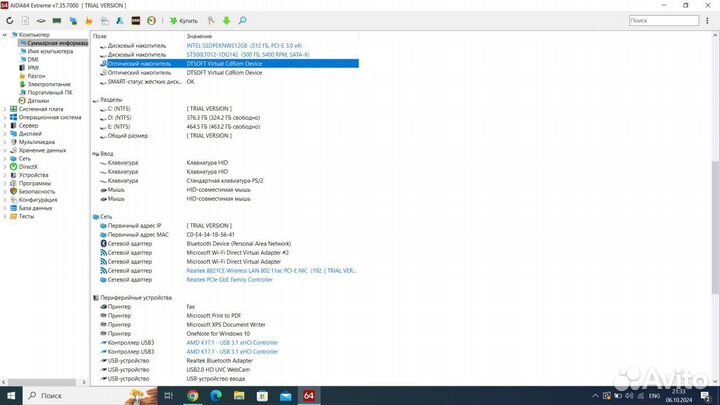Expand the Мультимедиа tree node
Viewport: 720px width, 405px height.
click(5, 142)
